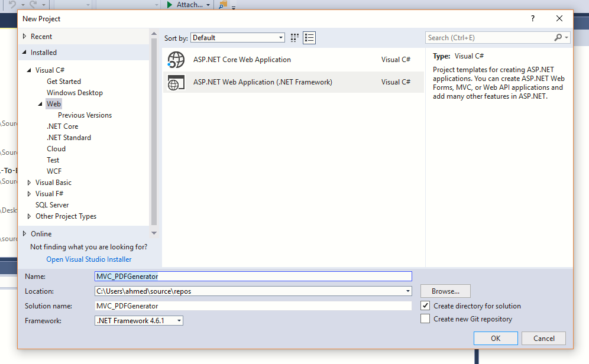This screenshot has width=589, height=364.
Task: Switch to medium icons list view
Action: (x=309, y=38)
